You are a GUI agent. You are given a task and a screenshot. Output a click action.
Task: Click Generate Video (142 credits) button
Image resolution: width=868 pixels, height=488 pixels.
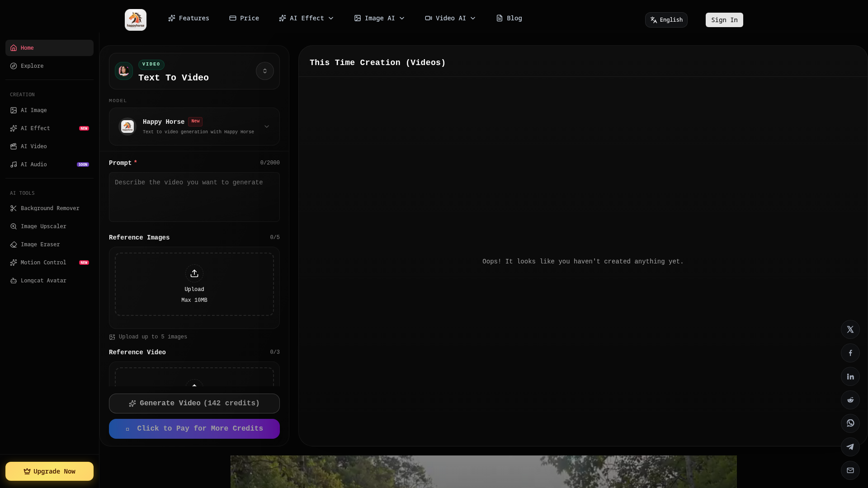tap(194, 404)
